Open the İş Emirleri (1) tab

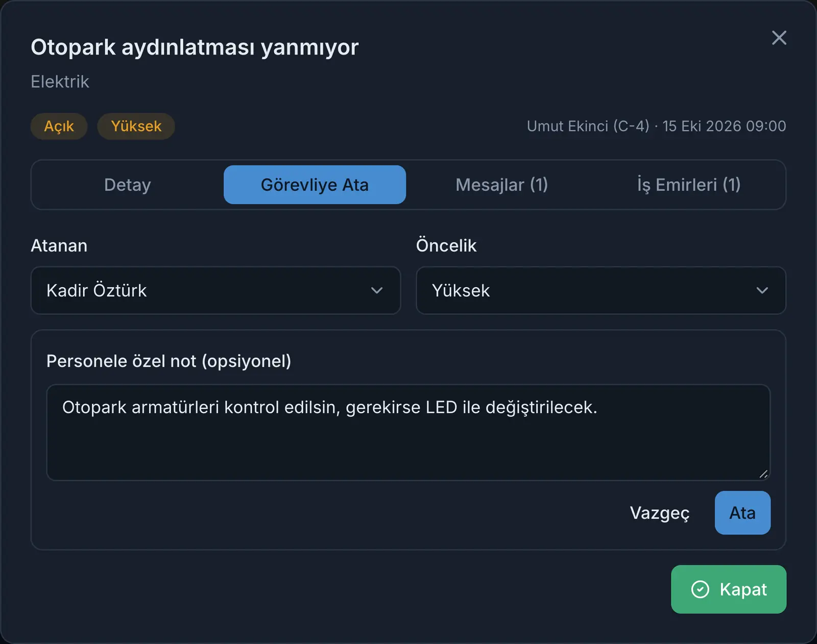point(689,185)
